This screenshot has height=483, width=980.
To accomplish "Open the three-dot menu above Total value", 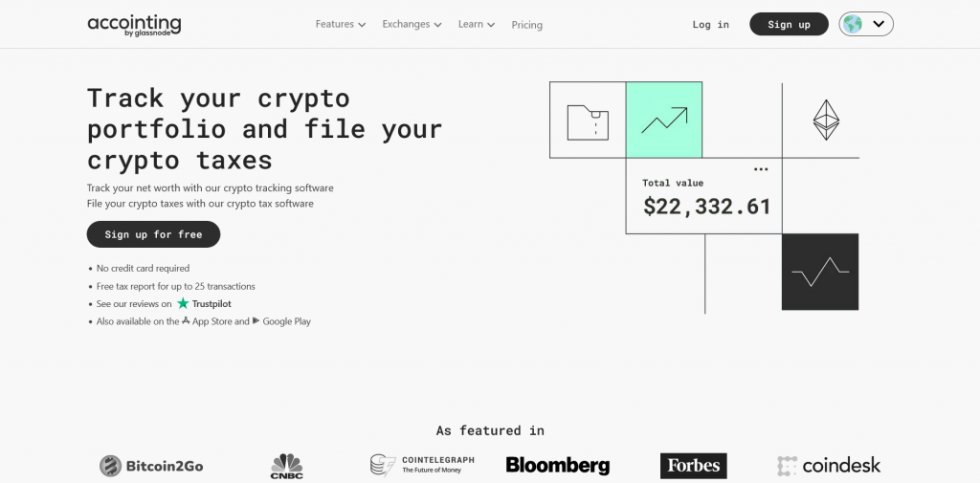I will (x=761, y=169).
